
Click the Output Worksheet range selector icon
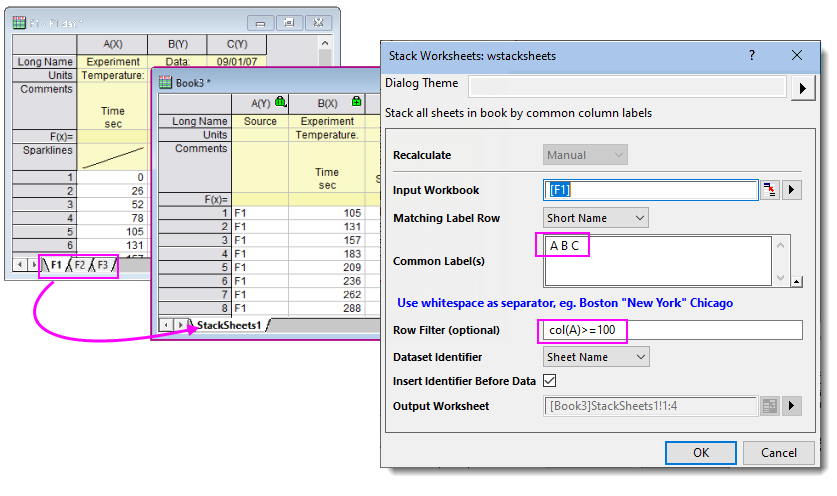770,406
